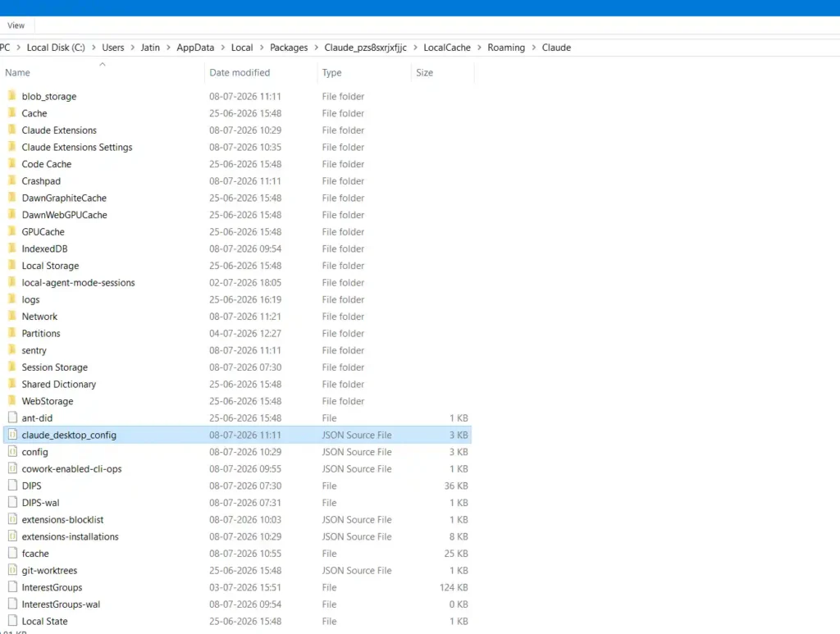
Task: Select the Local State file name
Action: (44, 621)
